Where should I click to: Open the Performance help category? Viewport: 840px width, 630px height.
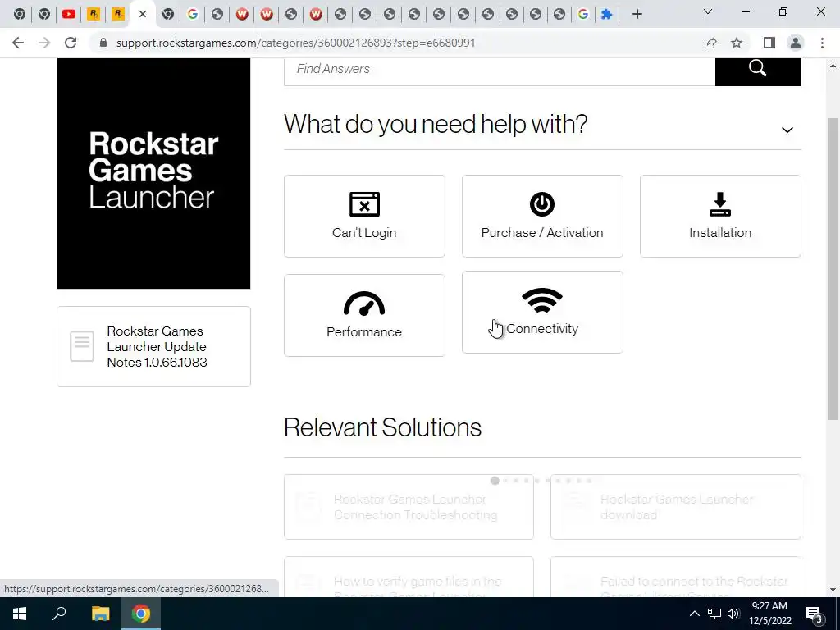pyautogui.click(x=364, y=315)
